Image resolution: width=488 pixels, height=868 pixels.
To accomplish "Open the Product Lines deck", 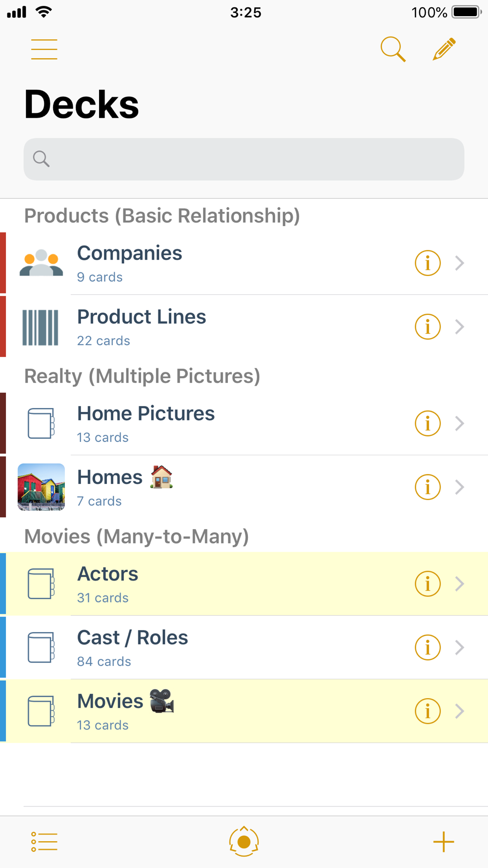I will click(x=142, y=317).
